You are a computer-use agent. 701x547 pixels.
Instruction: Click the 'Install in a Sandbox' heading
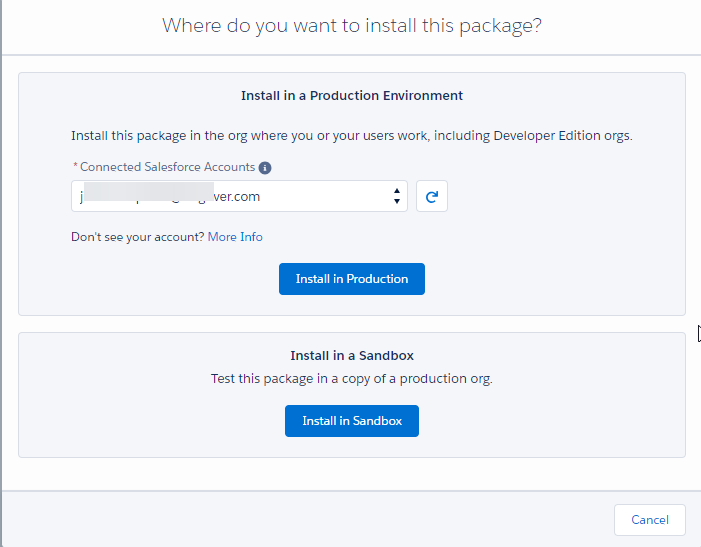click(x=352, y=356)
